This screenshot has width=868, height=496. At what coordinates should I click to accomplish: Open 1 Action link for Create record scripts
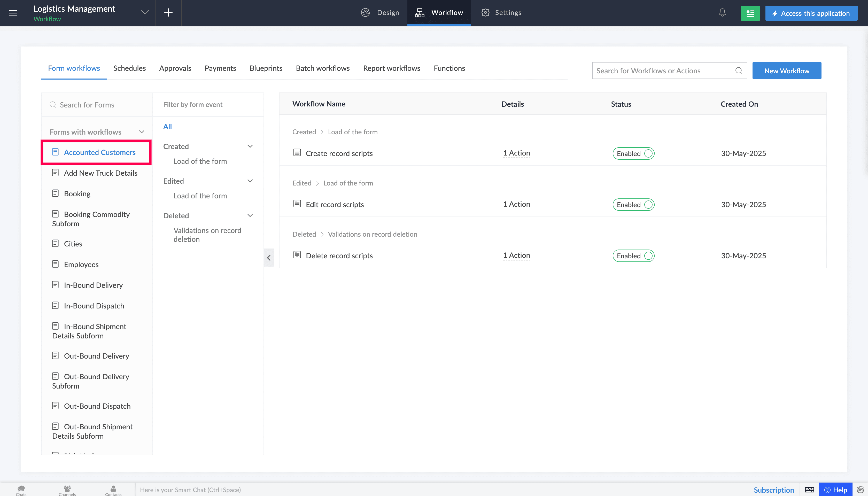pos(516,153)
